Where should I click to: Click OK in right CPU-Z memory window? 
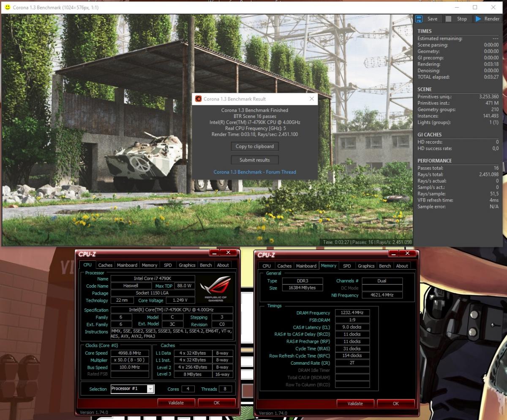[x=396, y=404]
